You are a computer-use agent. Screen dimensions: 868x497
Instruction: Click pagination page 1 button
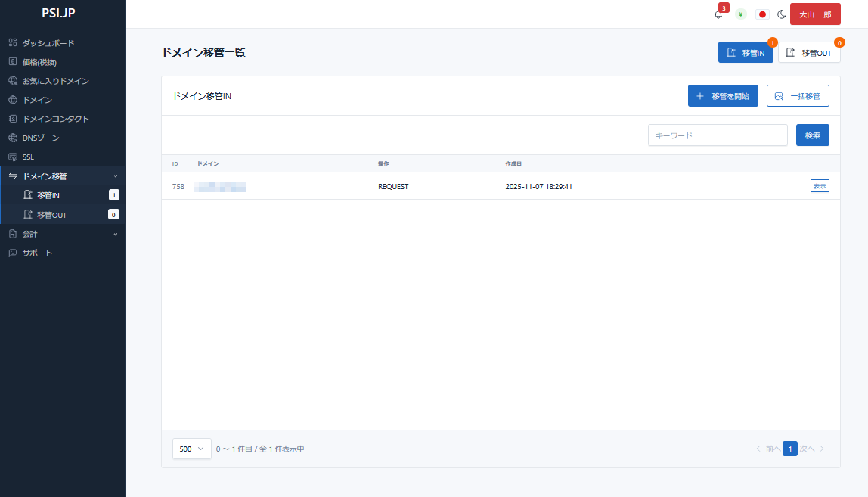[x=789, y=449]
